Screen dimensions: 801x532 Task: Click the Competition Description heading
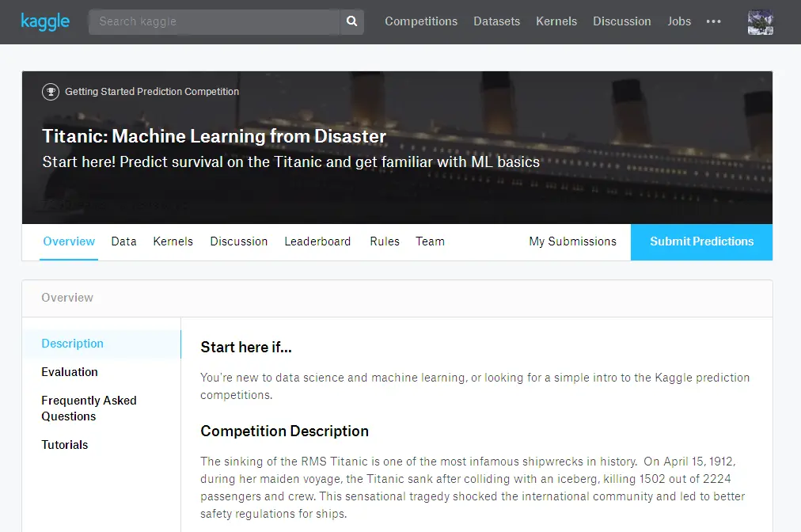point(284,431)
